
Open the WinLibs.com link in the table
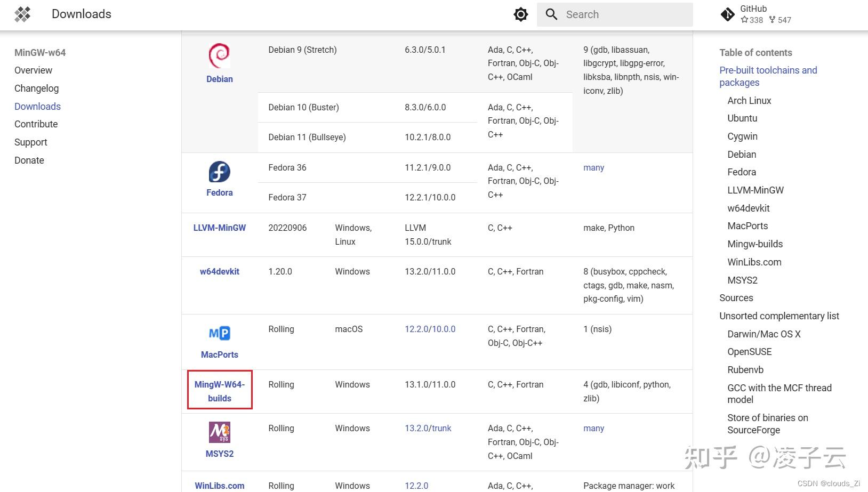pyautogui.click(x=220, y=486)
